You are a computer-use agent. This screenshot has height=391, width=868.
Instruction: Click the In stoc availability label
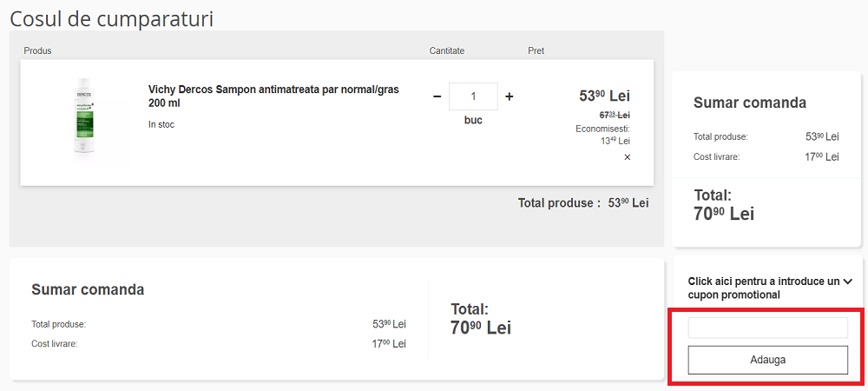(161, 124)
